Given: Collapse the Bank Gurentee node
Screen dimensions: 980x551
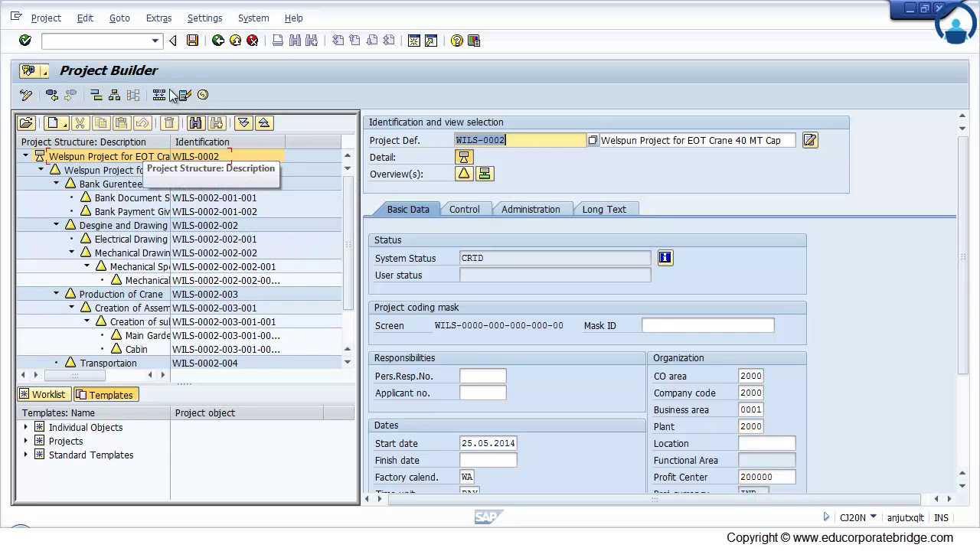Looking at the screenshot, I should [56, 184].
